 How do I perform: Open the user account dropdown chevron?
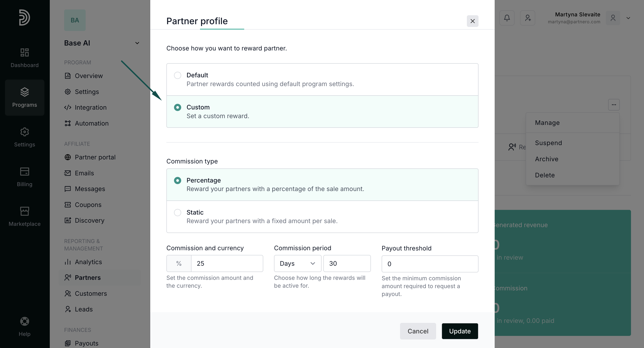[628, 18]
